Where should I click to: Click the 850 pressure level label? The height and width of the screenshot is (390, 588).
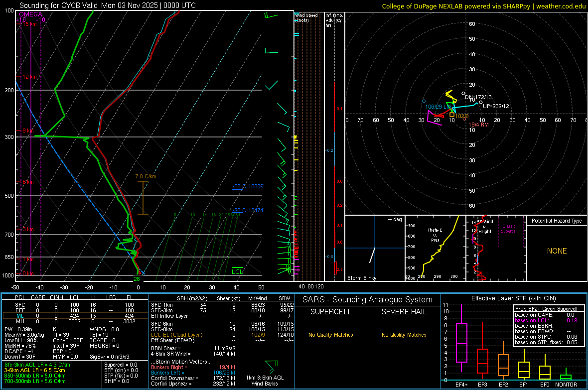(x=9, y=257)
